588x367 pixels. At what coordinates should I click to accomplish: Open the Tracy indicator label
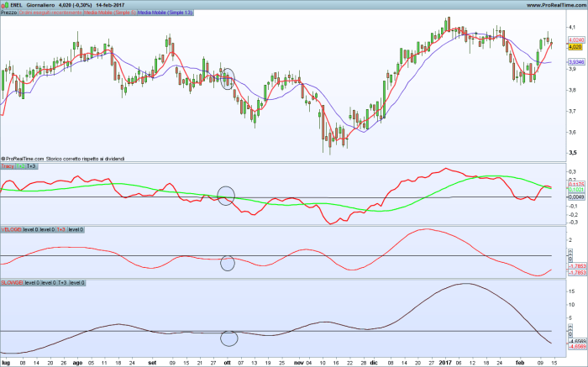[8, 166]
